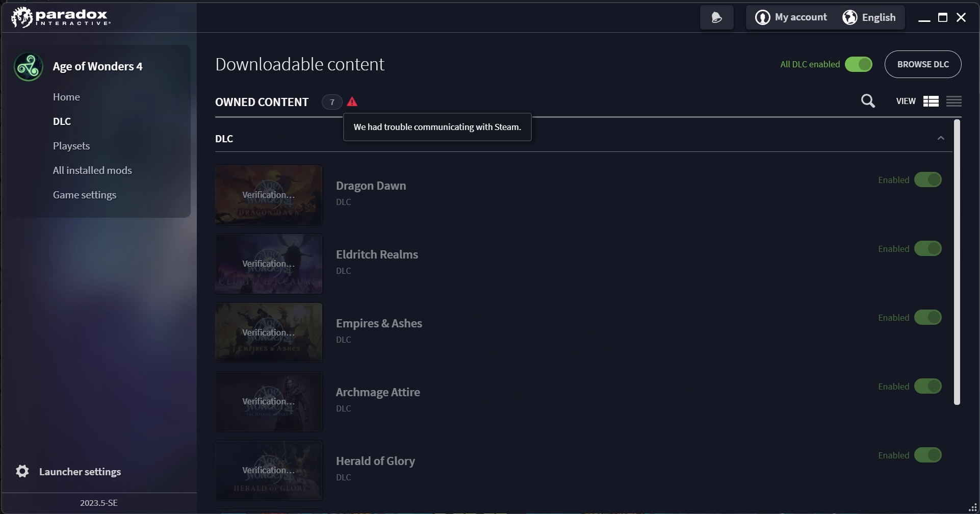The width and height of the screenshot is (980, 514).
Task: Open the notifications bell button
Action: pos(716,17)
